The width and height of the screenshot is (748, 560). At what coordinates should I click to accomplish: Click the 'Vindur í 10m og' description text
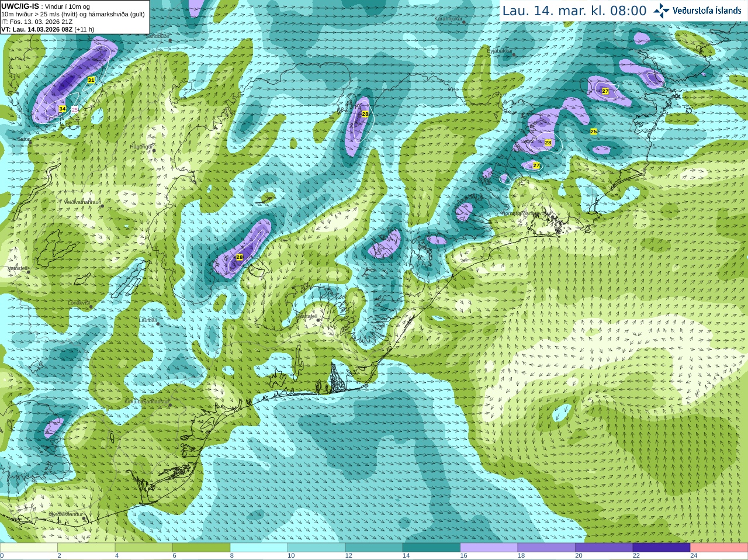68,7
